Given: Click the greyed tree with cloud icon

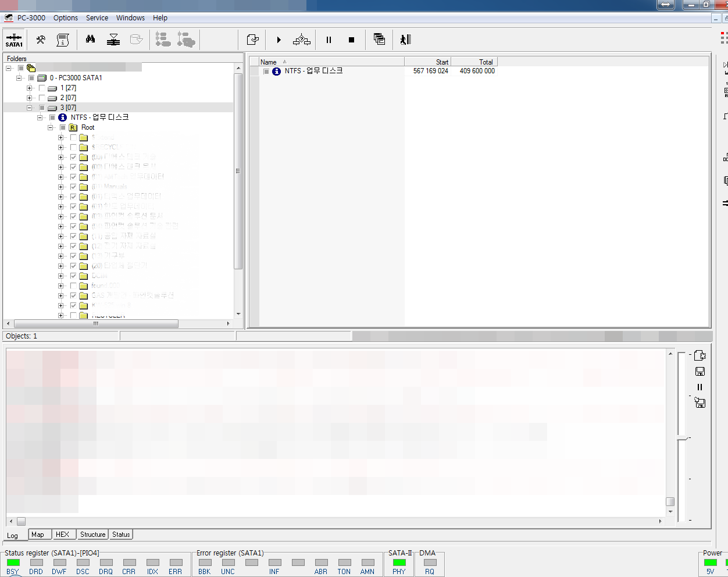Looking at the screenshot, I should (186, 40).
